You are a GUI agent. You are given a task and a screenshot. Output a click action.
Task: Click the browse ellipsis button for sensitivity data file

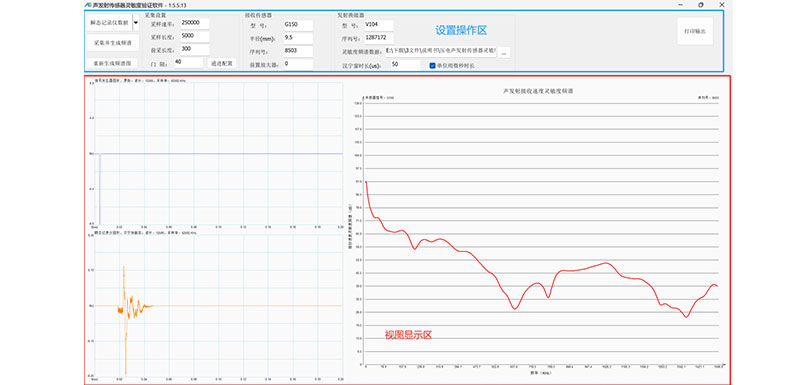pyautogui.click(x=503, y=53)
